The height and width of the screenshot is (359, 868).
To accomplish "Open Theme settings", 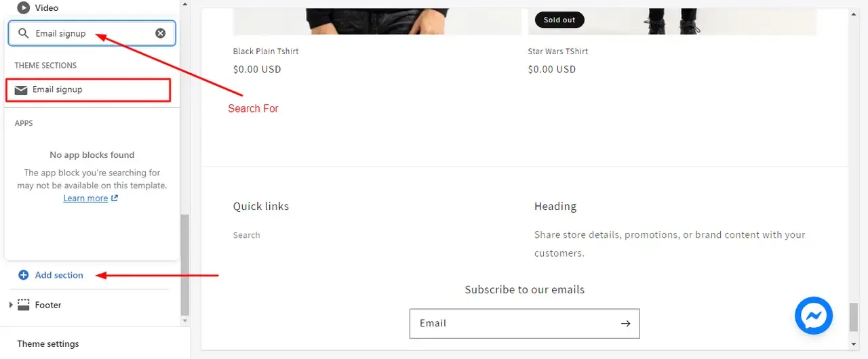I will (x=48, y=344).
